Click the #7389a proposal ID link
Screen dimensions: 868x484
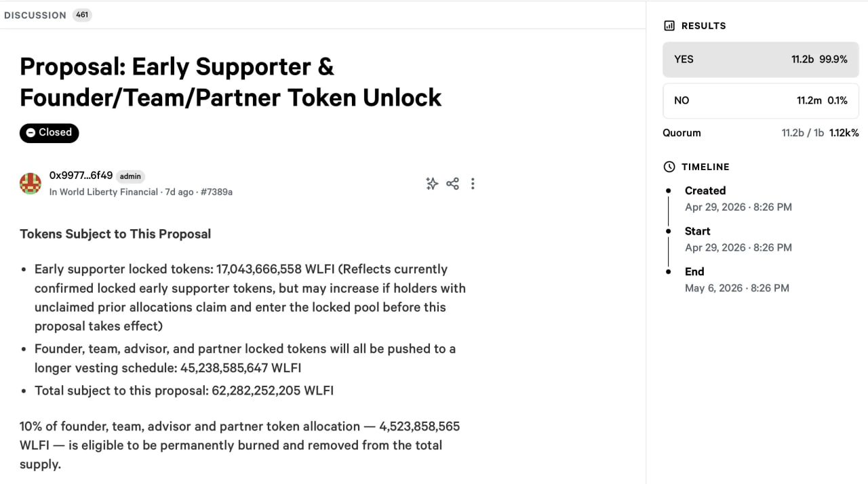(216, 192)
